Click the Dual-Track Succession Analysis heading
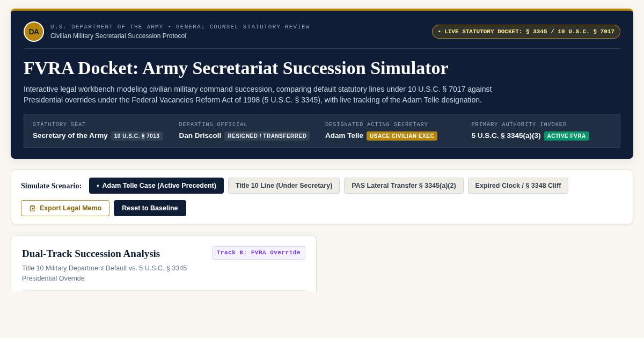 (91, 254)
